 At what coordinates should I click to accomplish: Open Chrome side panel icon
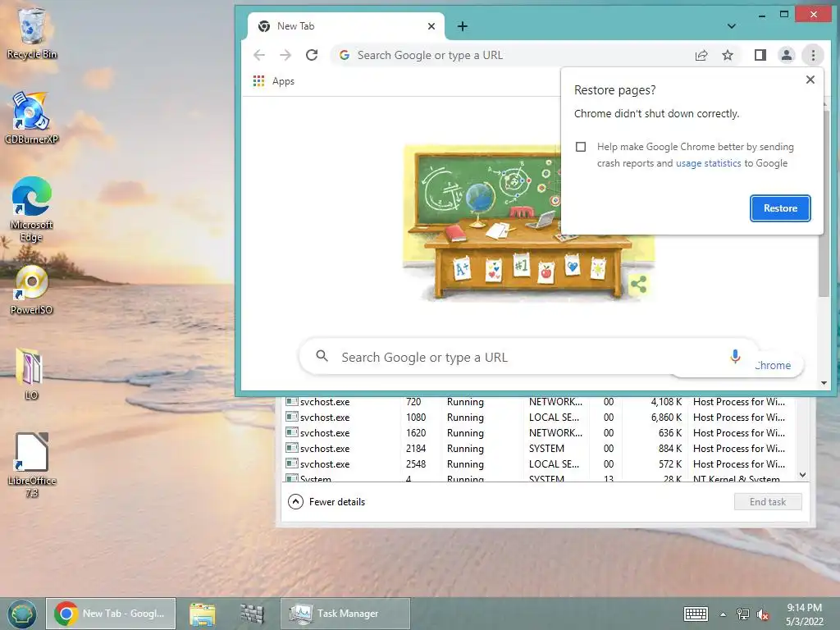[760, 55]
